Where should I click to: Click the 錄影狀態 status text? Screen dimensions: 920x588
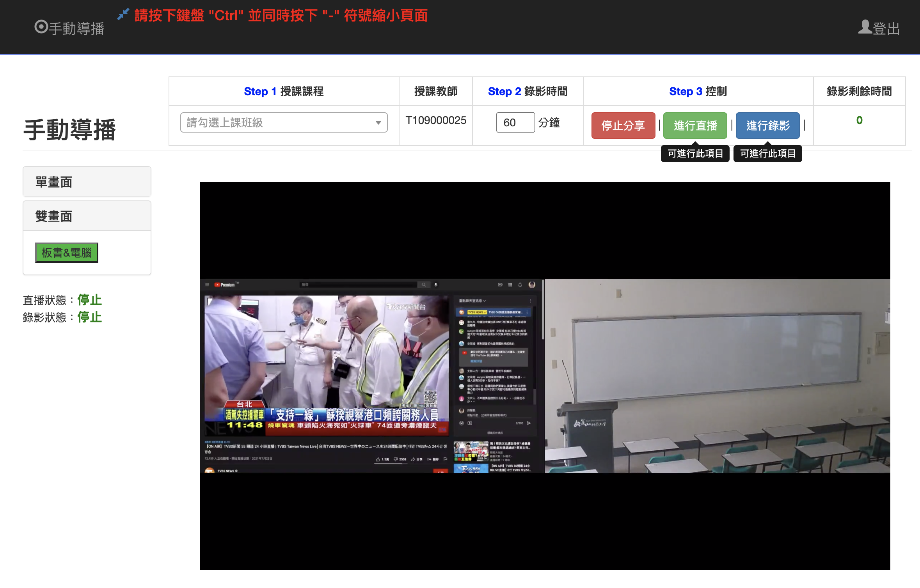[x=62, y=317]
